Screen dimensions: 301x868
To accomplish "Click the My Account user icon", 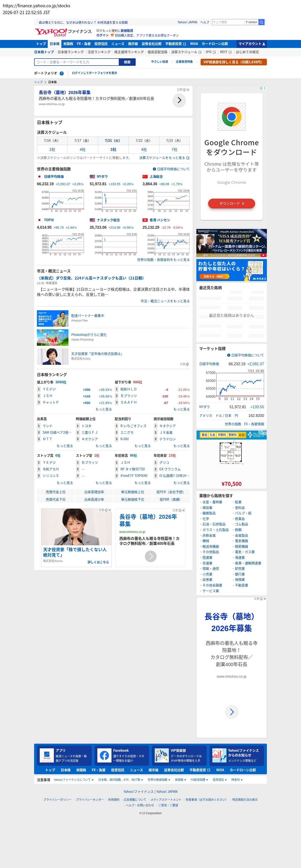I will 264,44.
